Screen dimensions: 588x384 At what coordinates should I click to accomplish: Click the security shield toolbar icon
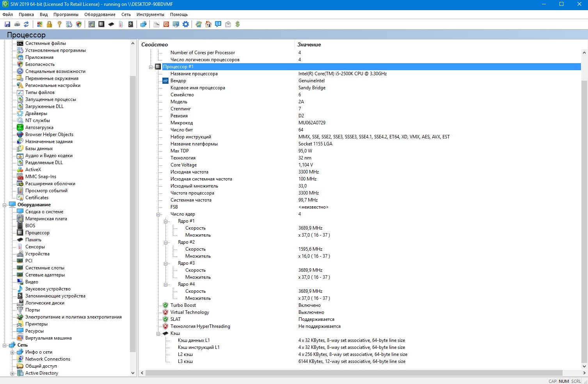[79, 24]
